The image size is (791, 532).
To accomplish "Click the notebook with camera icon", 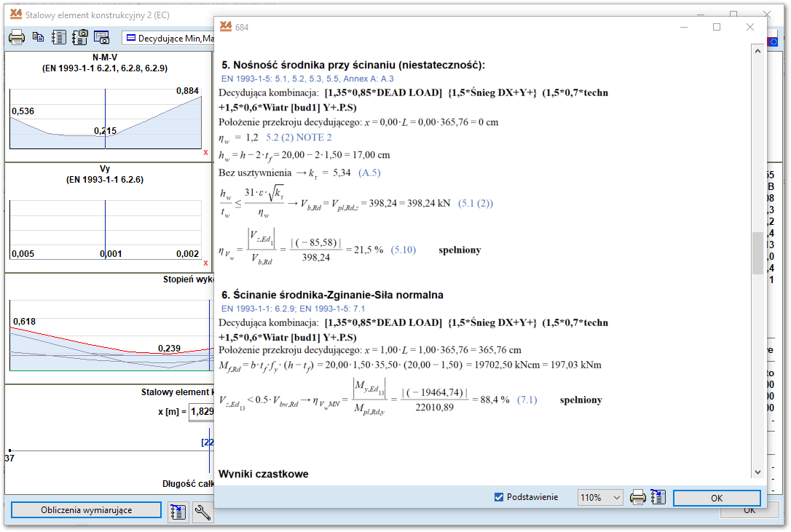I will (x=80, y=37).
